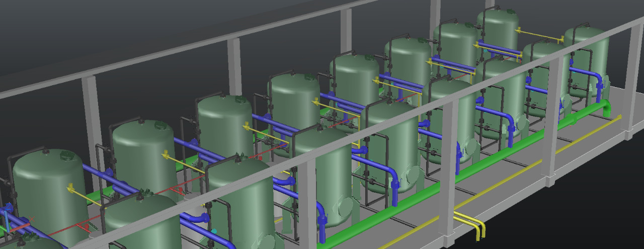This screenshot has height=249, width=644.
Task: Select the yellow horizontal pipe between far-right tanks
Action: (538, 34)
